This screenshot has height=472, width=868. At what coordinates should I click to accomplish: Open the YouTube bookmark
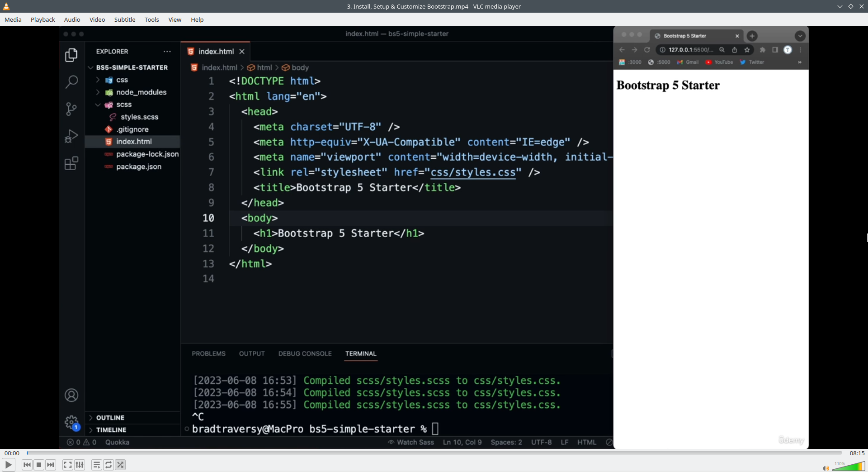click(719, 62)
